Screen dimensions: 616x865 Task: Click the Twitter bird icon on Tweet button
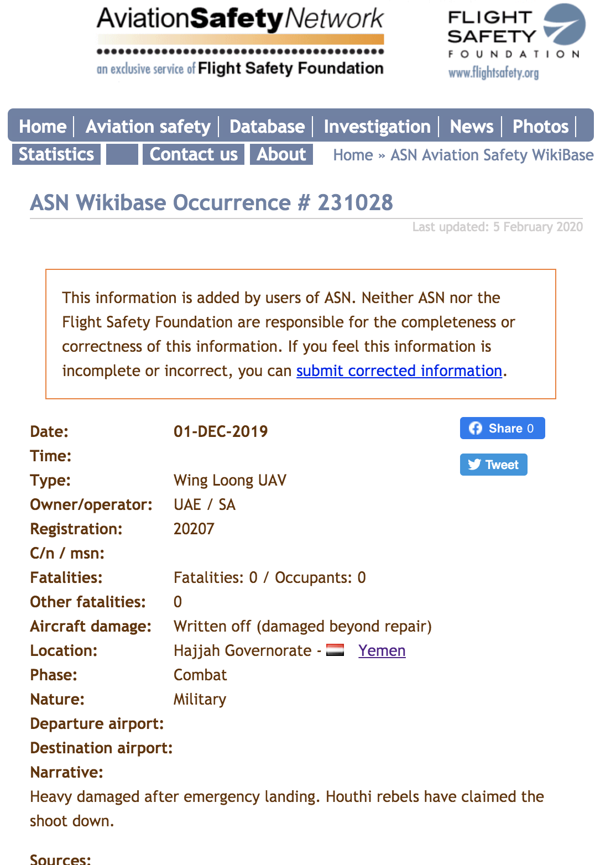474,465
